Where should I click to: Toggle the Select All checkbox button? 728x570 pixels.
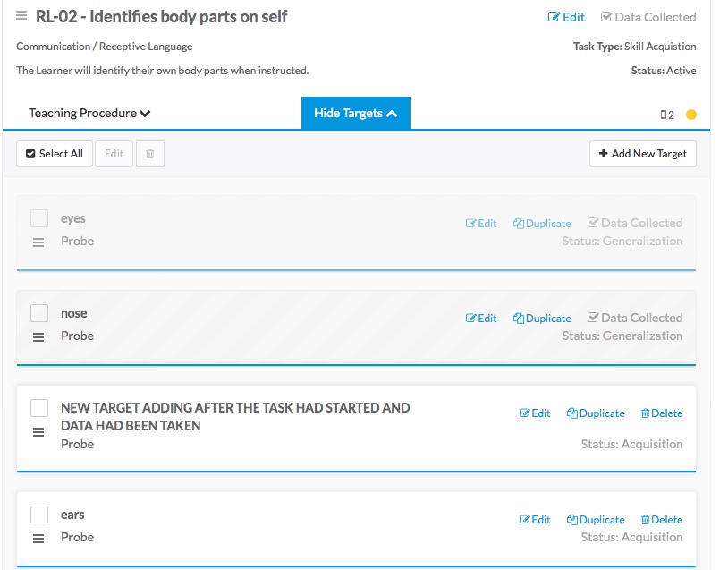point(55,154)
